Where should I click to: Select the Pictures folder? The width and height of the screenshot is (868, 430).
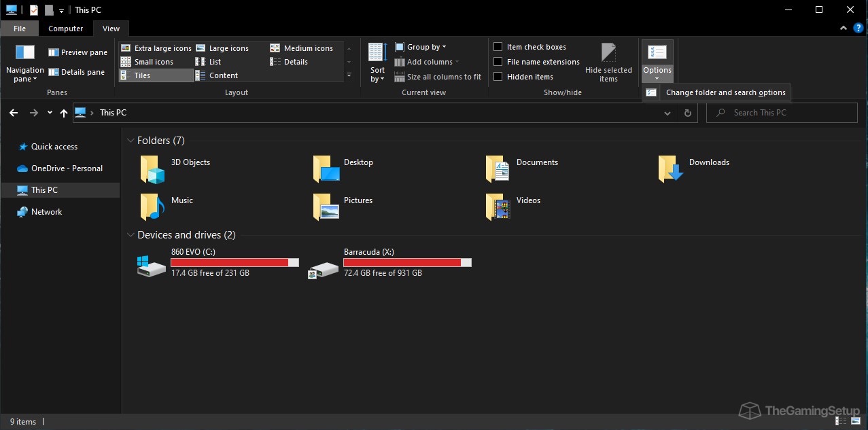(343, 207)
